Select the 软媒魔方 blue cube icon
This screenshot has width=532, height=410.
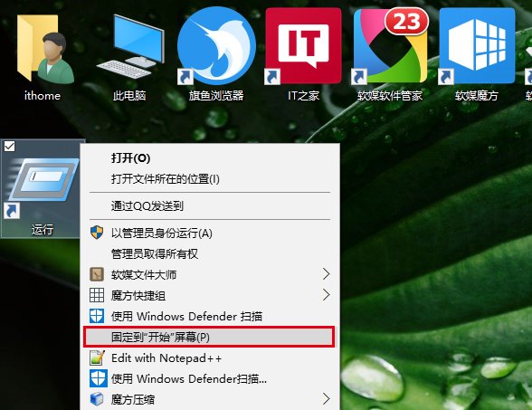[x=477, y=46]
